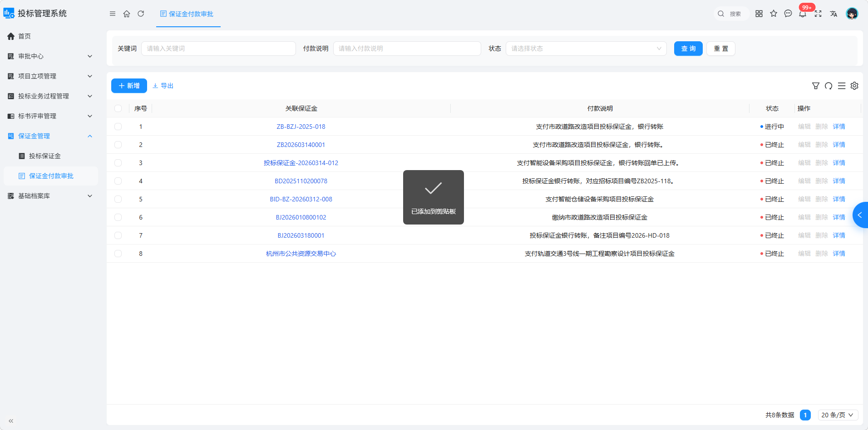Expand the 投标业务过程管理 sidebar menu

click(51, 96)
